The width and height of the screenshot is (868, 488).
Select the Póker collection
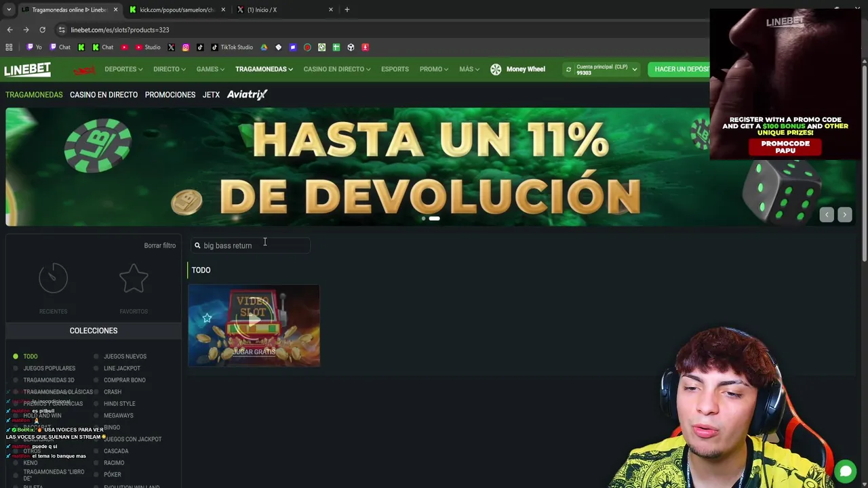(113, 475)
